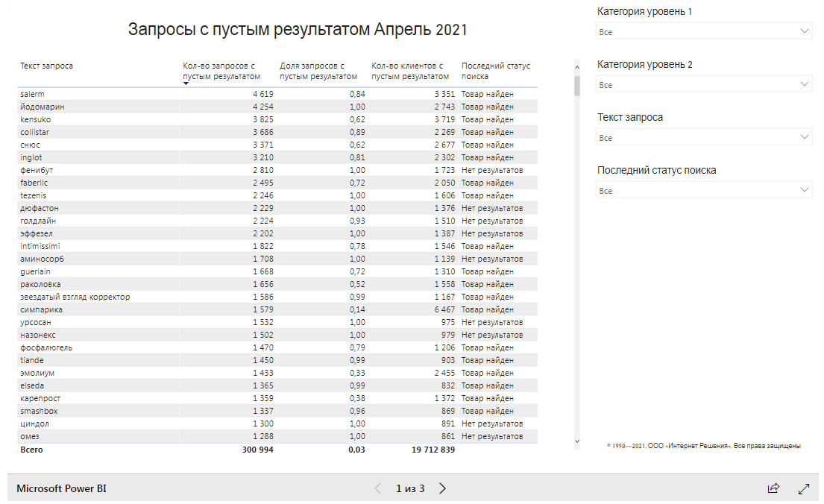This screenshot has width=824, height=504.
Task: Select the 'elseda' query cell
Action: pos(32,385)
